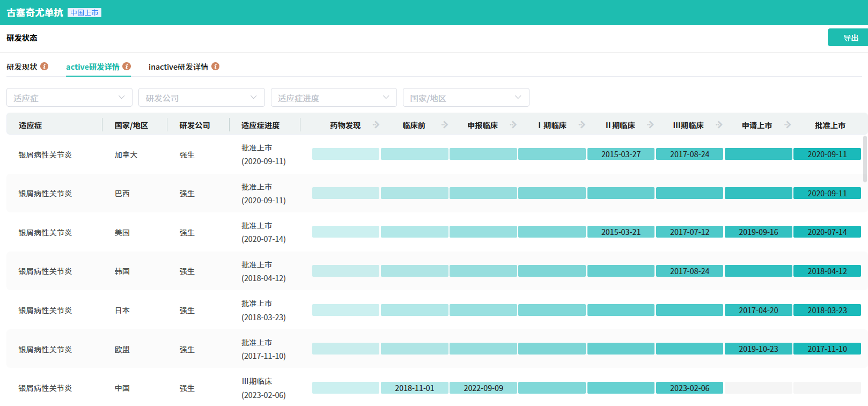The height and width of the screenshot is (406, 868).
Task: Click info icon beside inactive研发详情
Action: tap(215, 67)
